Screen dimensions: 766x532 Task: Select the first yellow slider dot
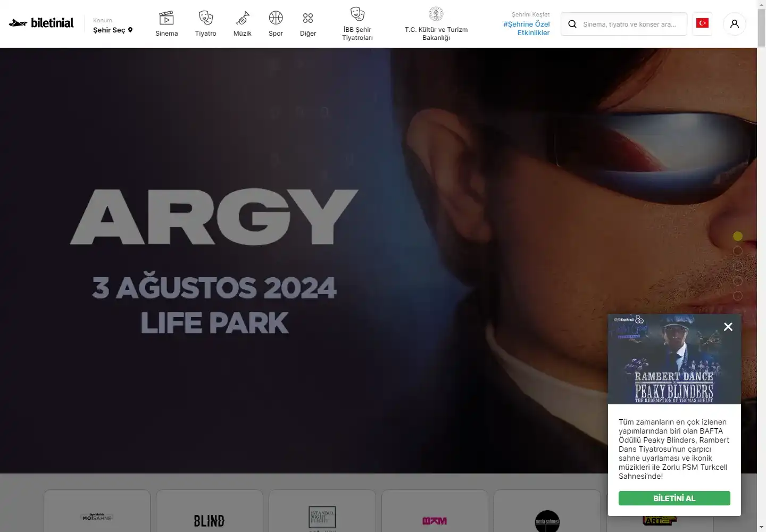(x=738, y=236)
